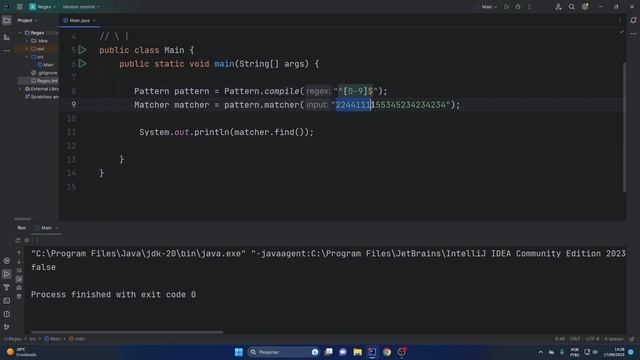Open the Services tool window icon
The image size is (640, 360).
click(x=7, y=260)
